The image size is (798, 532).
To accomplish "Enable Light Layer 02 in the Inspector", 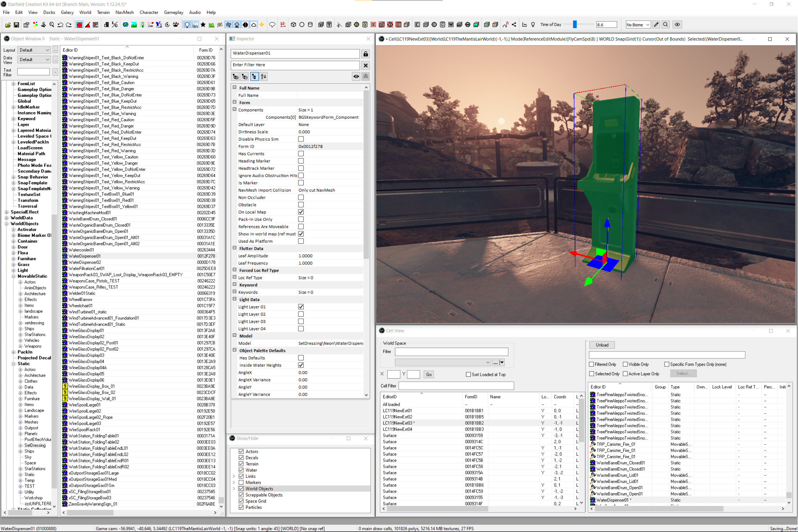I will pyautogui.click(x=301, y=314).
